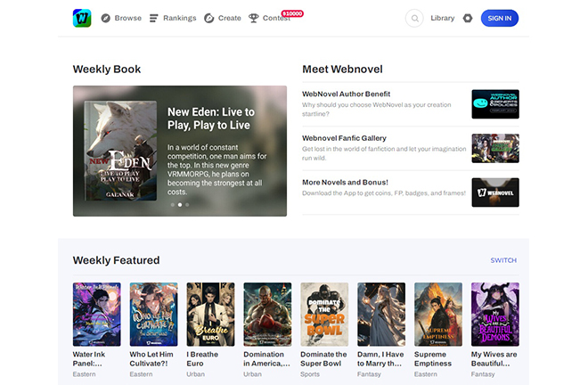588x385 pixels.
Task: Open the Domination in America cover
Action: (x=267, y=315)
